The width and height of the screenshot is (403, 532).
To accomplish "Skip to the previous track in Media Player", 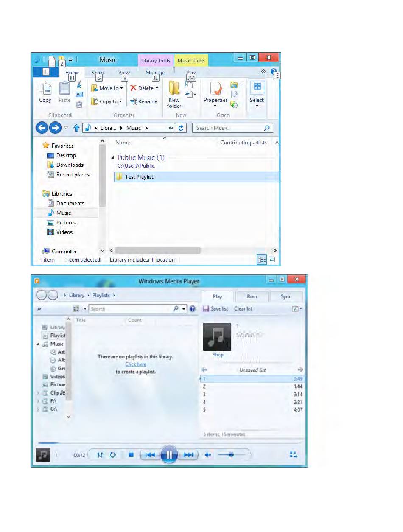I will tap(150, 455).
